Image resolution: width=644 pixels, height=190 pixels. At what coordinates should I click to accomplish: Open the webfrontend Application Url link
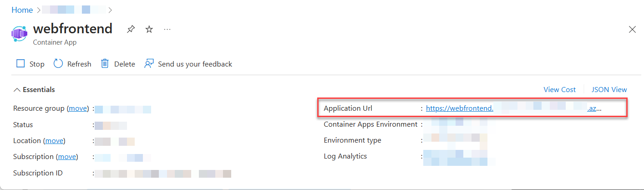pyautogui.click(x=513, y=108)
